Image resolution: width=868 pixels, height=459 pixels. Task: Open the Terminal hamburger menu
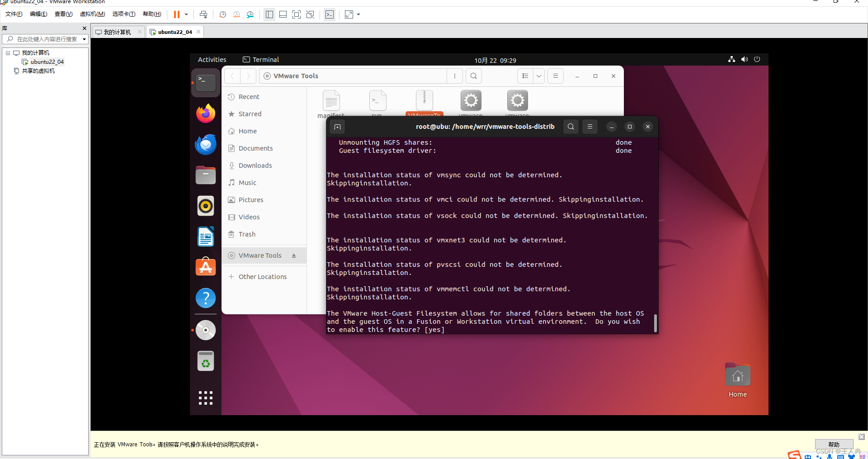click(x=590, y=127)
